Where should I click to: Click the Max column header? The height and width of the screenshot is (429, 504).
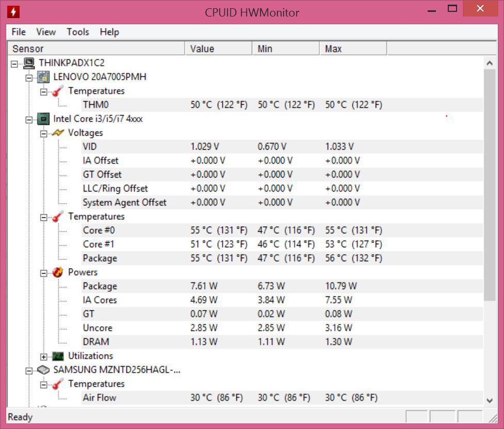pos(352,49)
